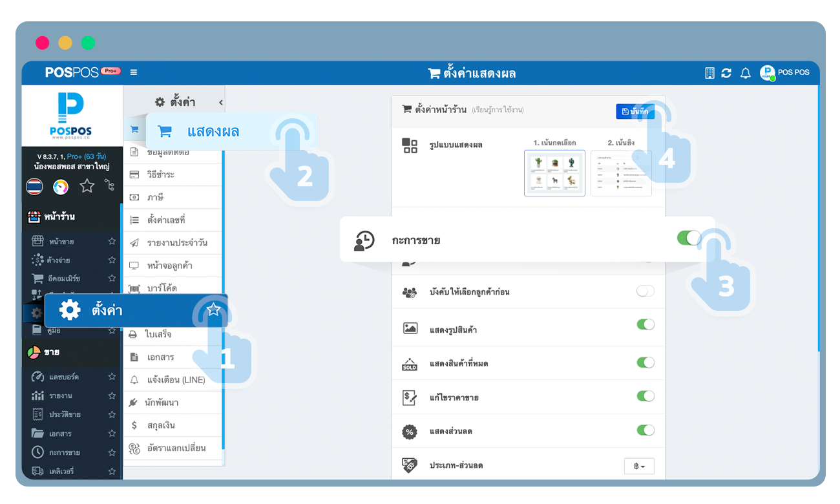Click the refresh sync icon in header

pos(726,73)
